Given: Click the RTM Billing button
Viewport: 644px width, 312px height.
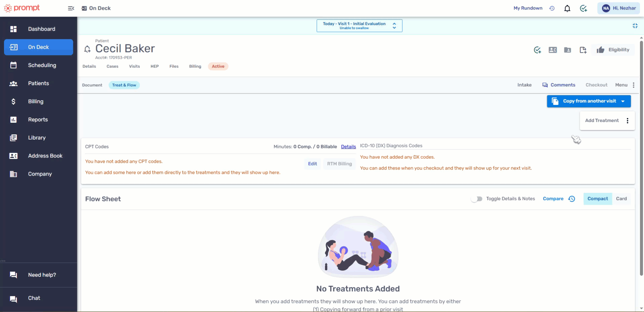Looking at the screenshot, I should pos(339,164).
